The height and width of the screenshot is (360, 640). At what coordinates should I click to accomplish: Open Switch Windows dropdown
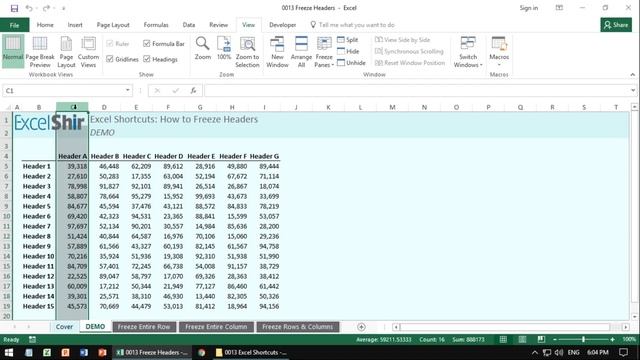[468, 51]
